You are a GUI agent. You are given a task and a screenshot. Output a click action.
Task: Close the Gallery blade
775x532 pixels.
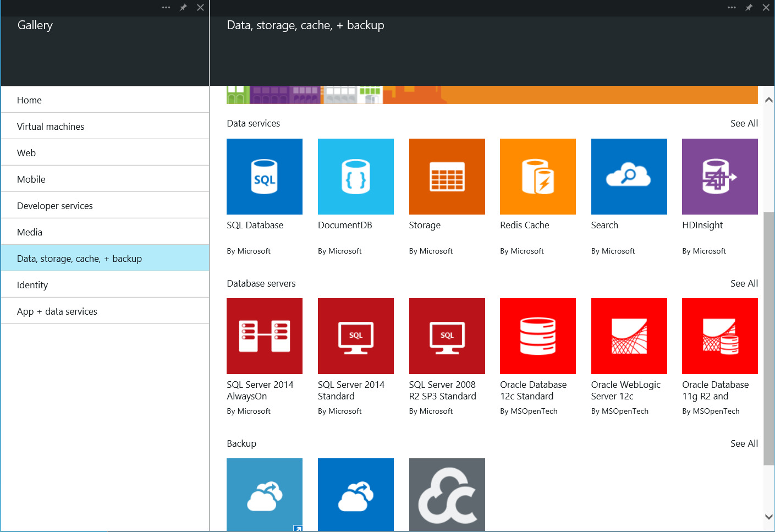[200, 8]
